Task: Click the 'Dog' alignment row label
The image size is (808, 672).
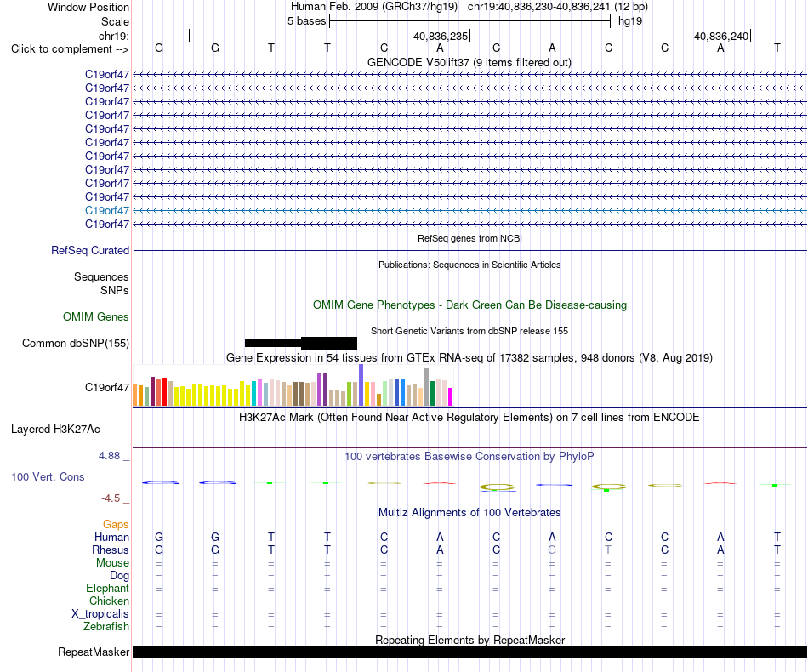Action: (x=120, y=576)
